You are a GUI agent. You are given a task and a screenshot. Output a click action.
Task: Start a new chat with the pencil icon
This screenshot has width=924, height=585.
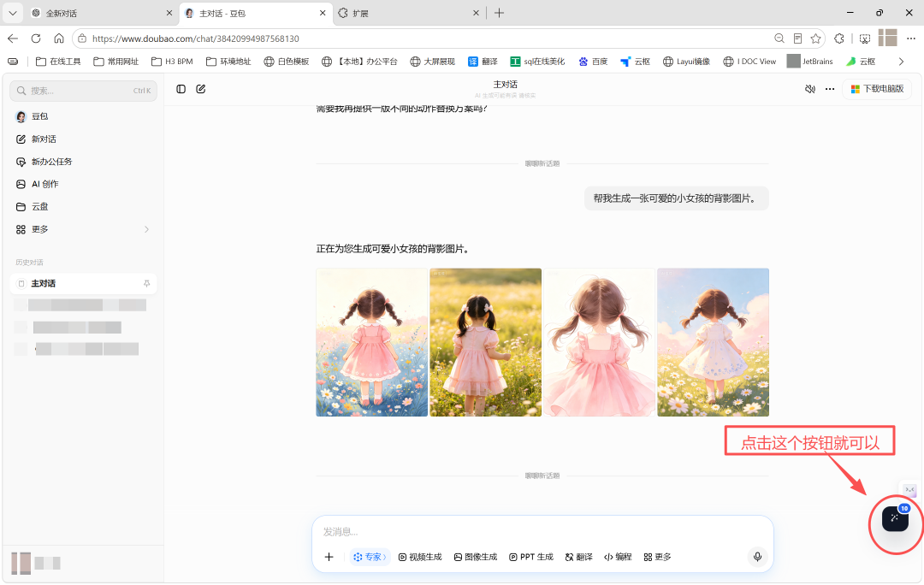[201, 89]
